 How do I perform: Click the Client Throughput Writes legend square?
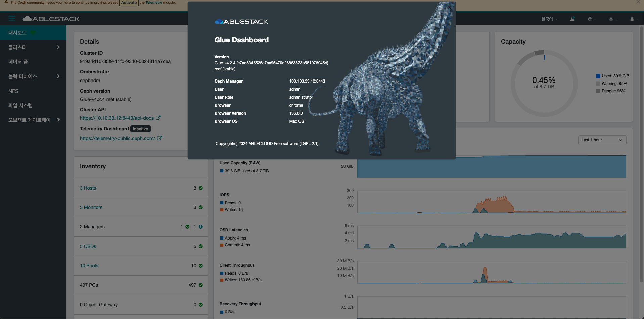222,280
